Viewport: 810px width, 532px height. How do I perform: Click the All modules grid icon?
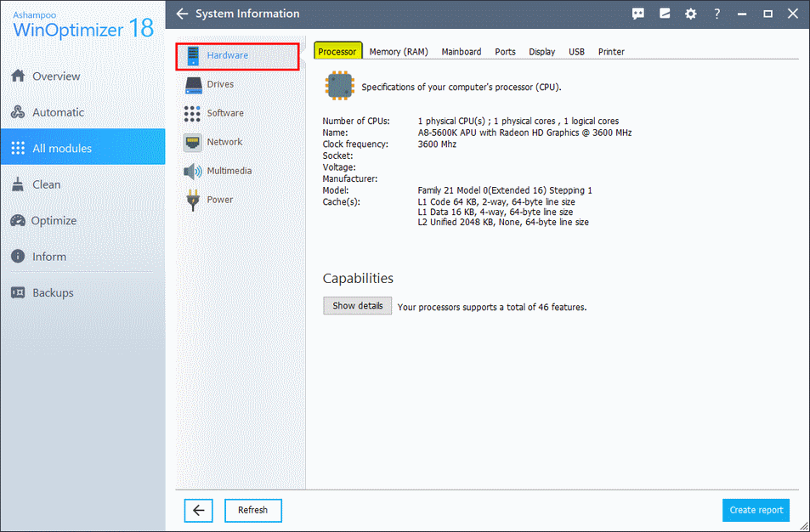click(18, 148)
